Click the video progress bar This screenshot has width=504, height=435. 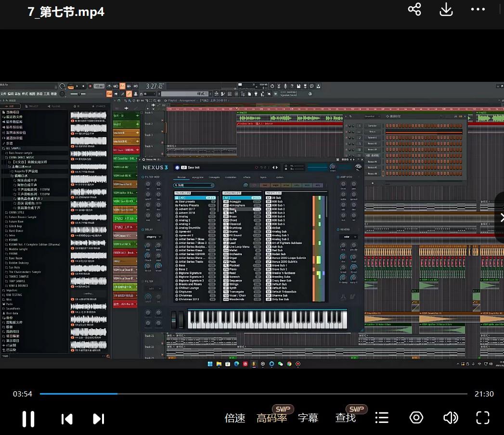point(253,394)
